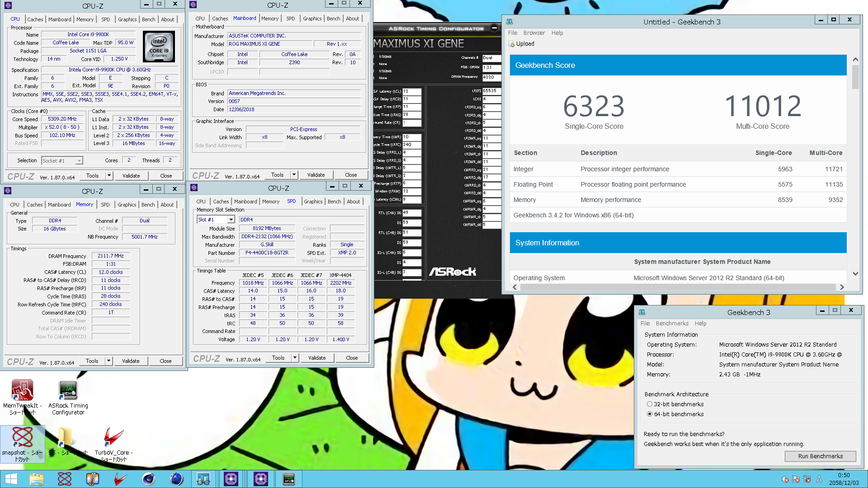Click Validate in CPU-Z CPU window
This screenshot has width=868, height=488.
[x=131, y=176]
